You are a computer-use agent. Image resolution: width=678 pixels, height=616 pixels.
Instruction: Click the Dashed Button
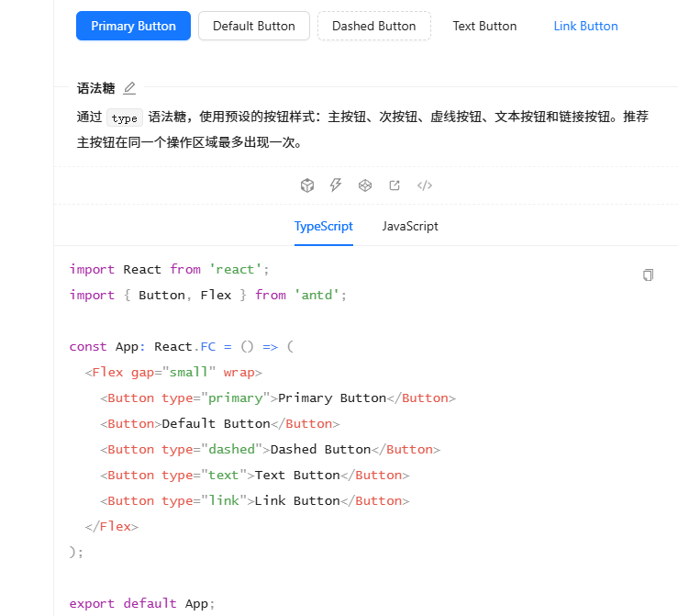[373, 26]
